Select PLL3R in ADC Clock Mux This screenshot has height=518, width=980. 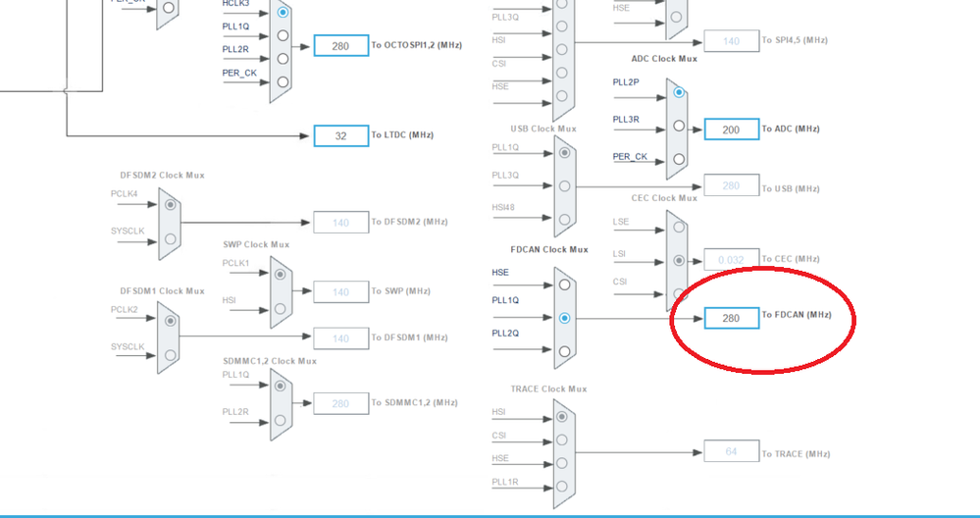point(680,127)
